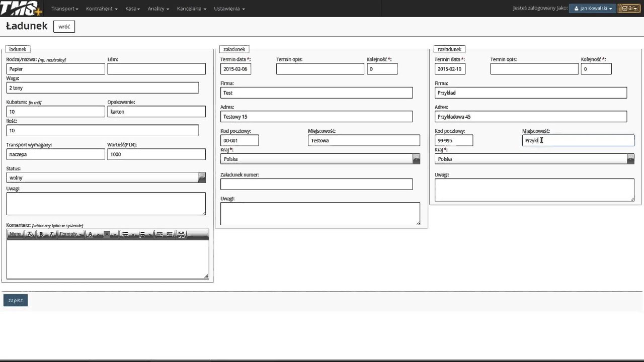
Task: Open the Ustawienia menu
Action: (x=229, y=9)
